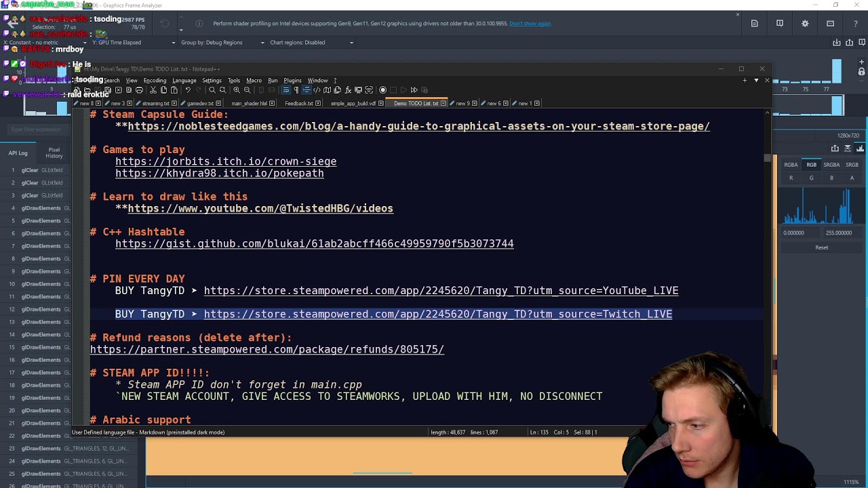Click the flip image icon above RGBA tabs
This screenshot has width=868, height=488.
847,148
